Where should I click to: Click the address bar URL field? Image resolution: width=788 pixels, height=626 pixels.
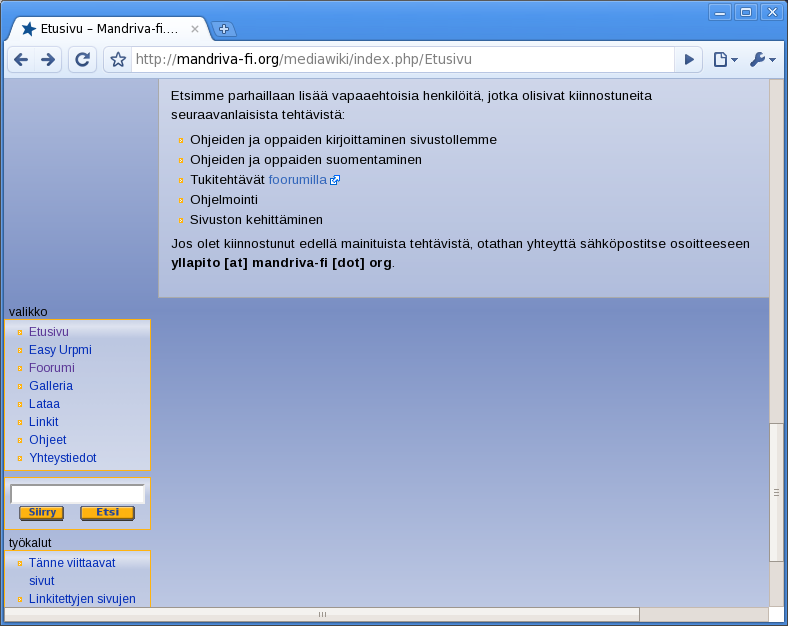[x=402, y=60]
